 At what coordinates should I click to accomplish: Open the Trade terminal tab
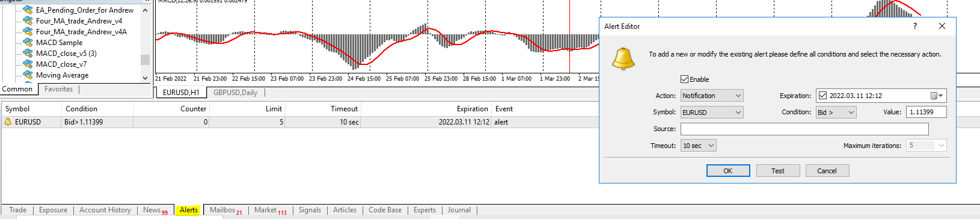tap(18, 210)
